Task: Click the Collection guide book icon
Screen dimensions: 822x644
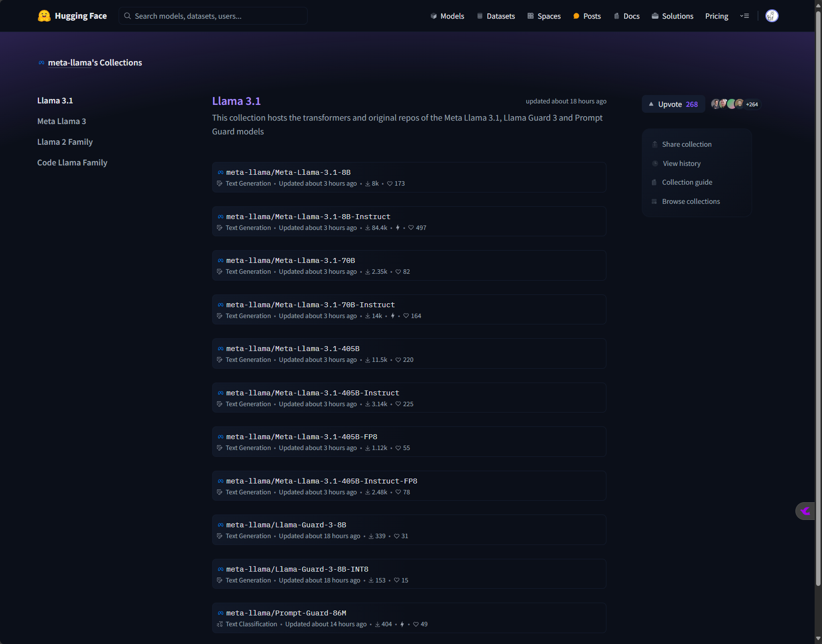Action: tap(654, 182)
